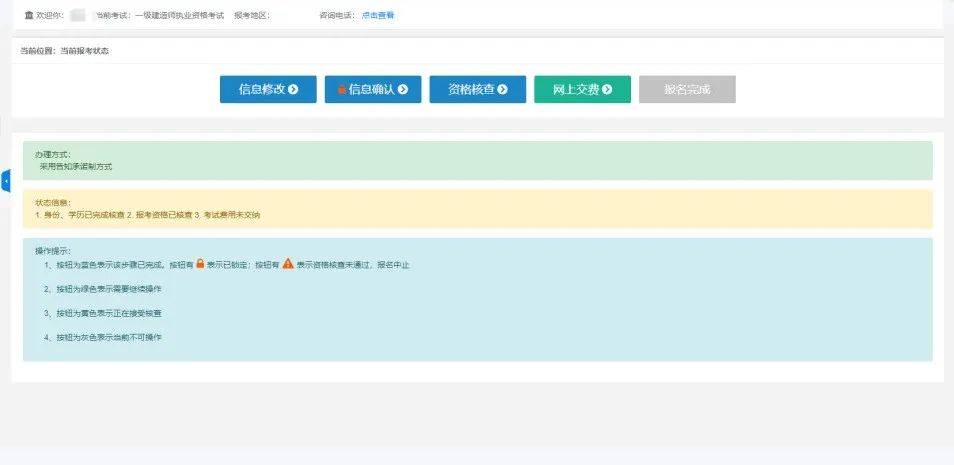Viewport: 954px width, 465px height.
Task: Click the 信息修改 step button
Action: (268, 89)
